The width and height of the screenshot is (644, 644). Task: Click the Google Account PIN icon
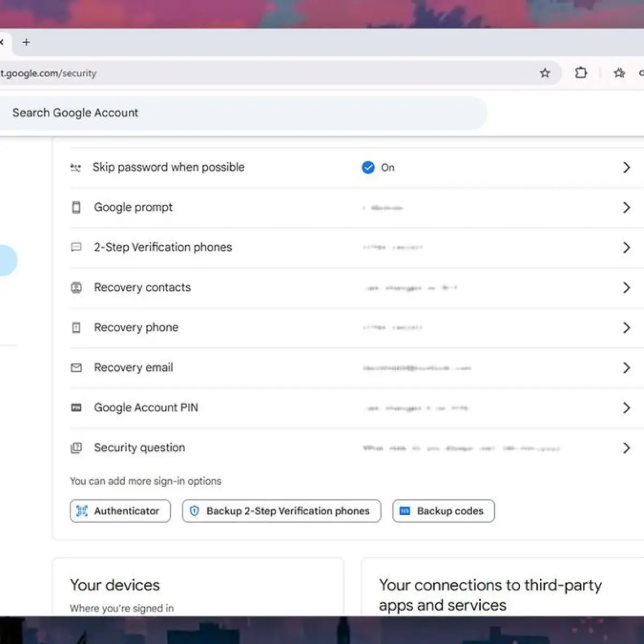(x=76, y=408)
